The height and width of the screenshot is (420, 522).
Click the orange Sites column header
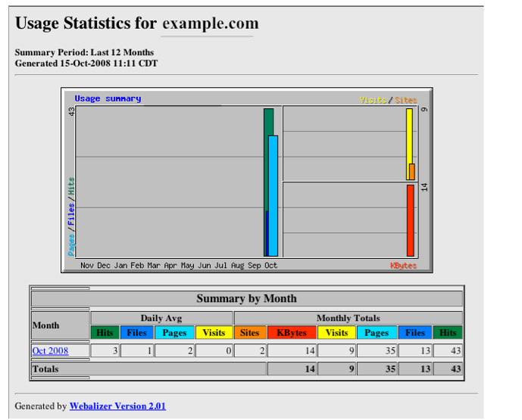tap(249, 332)
